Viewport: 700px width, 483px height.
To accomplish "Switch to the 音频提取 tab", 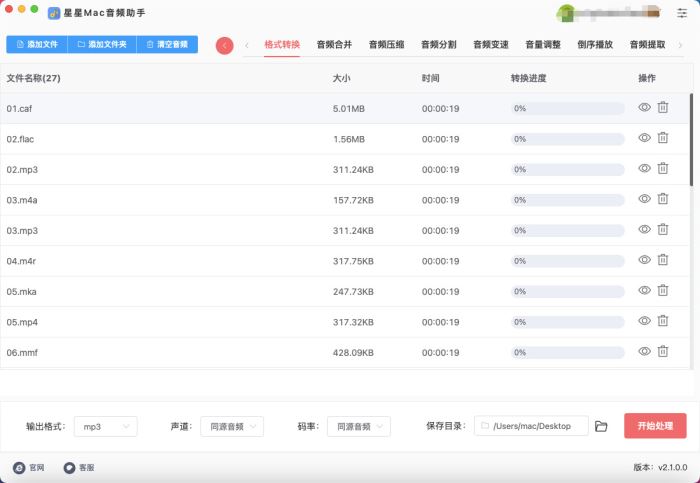I will (647, 45).
